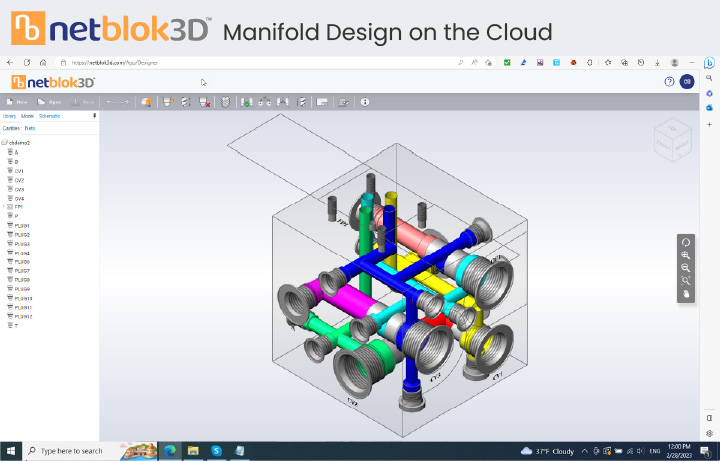Click the info icon in toolbar

click(365, 102)
